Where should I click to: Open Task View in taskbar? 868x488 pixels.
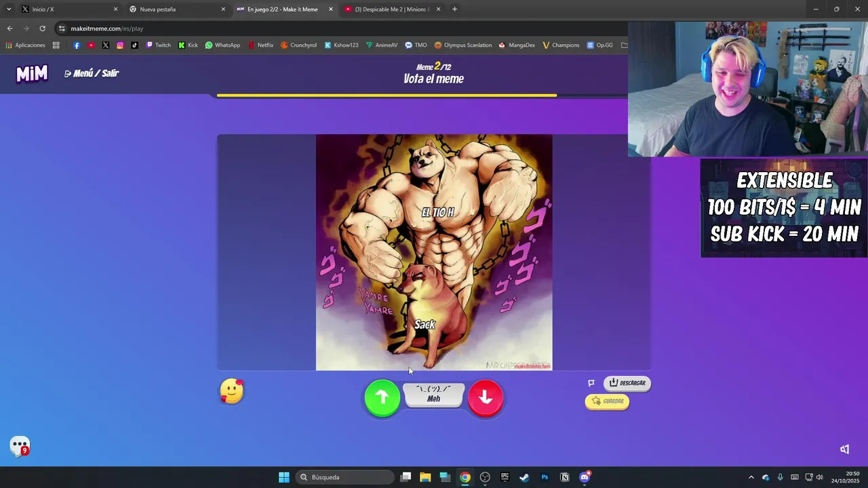pyautogui.click(x=406, y=477)
